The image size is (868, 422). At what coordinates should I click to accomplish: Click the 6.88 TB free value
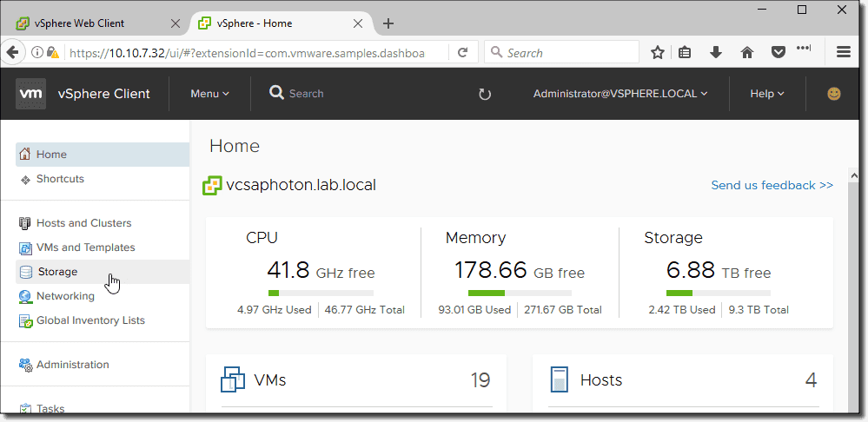click(719, 270)
